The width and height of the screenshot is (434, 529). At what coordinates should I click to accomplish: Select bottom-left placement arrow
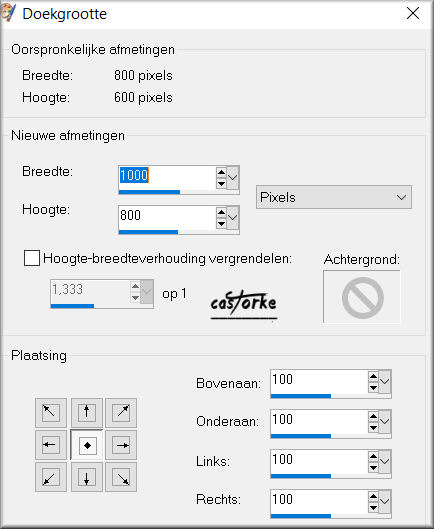pos(51,477)
